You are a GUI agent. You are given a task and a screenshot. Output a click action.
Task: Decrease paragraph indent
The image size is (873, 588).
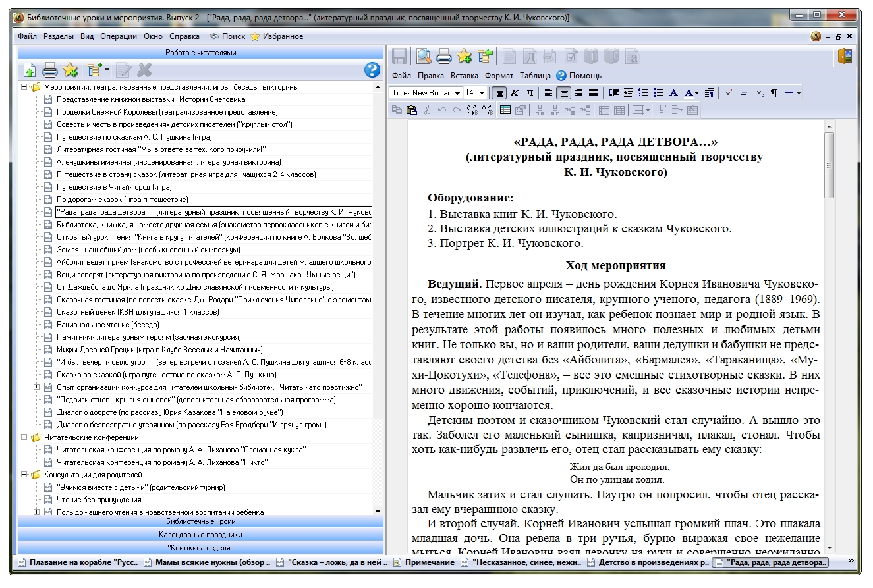click(614, 93)
